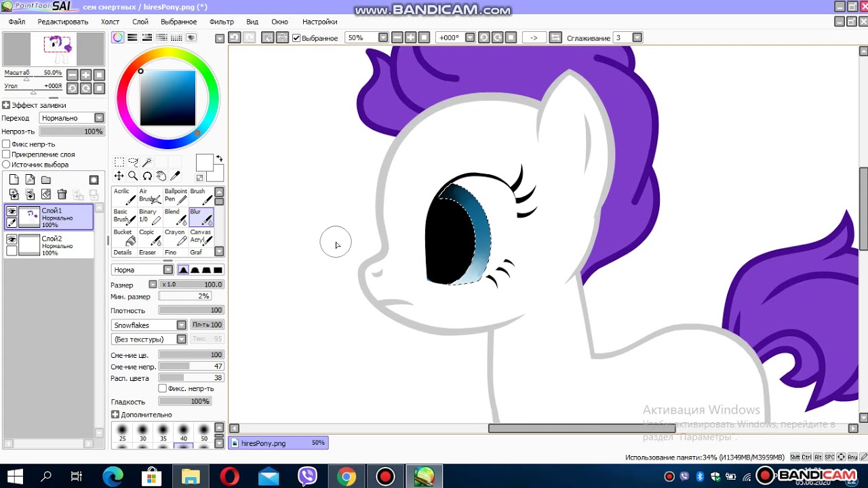868x488 pixels.
Task: Open the Холст menu
Action: click(x=110, y=22)
